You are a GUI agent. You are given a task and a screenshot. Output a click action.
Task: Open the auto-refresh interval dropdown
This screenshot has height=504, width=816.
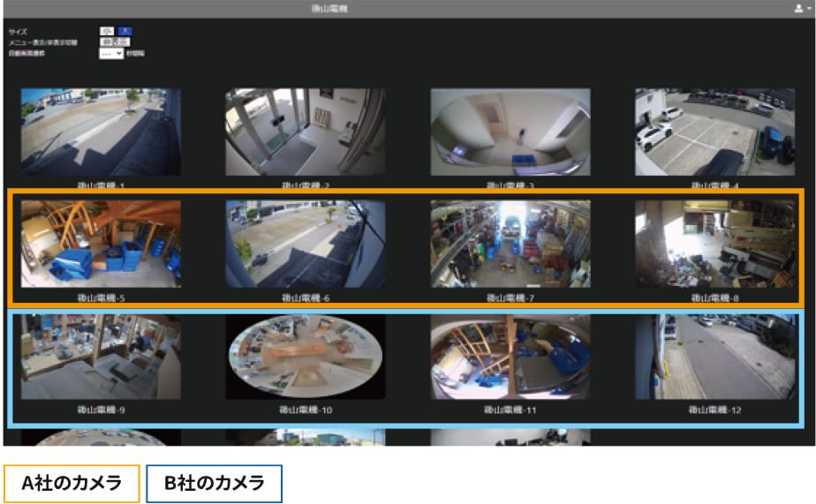(x=111, y=53)
